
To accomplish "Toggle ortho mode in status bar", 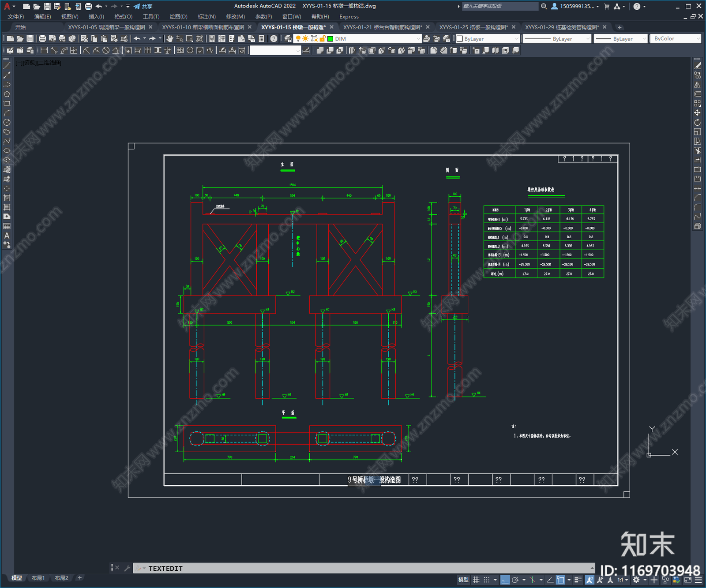I will (x=505, y=580).
